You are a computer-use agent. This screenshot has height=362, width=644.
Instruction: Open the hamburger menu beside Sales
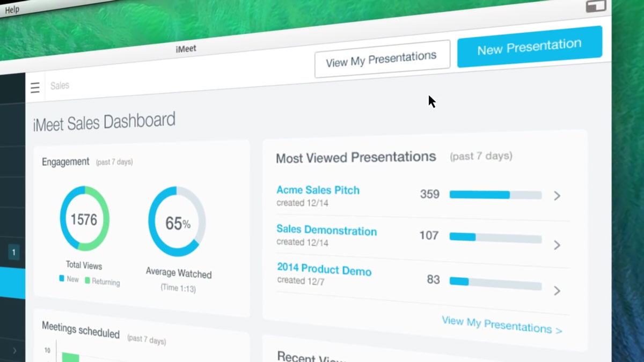point(35,87)
